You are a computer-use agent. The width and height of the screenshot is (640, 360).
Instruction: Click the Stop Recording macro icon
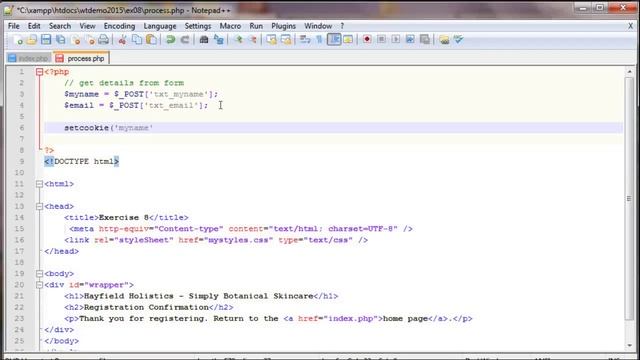[381, 40]
